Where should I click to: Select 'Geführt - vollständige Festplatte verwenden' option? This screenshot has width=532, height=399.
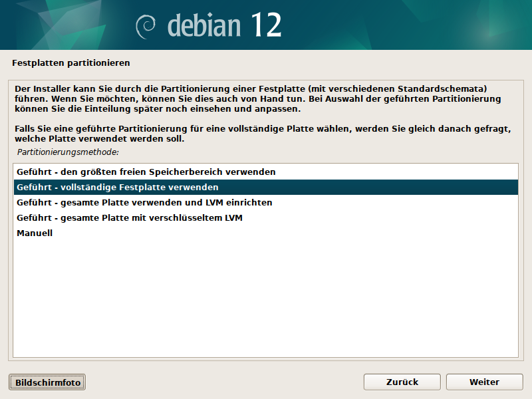[265, 188]
